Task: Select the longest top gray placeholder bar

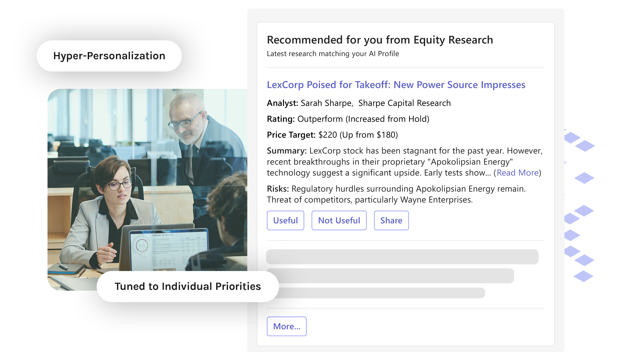Action: tap(402, 256)
